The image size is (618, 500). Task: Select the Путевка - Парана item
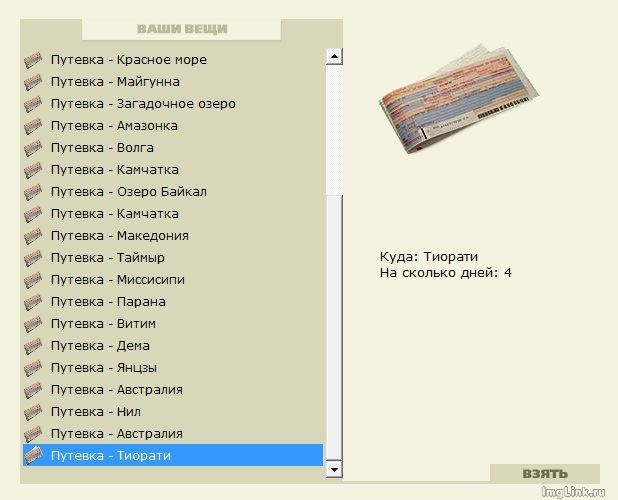tap(108, 302)
